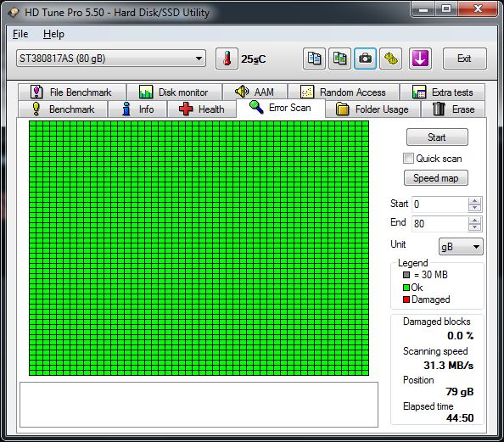Click the purple download arrow icon

tap(420, 59)
